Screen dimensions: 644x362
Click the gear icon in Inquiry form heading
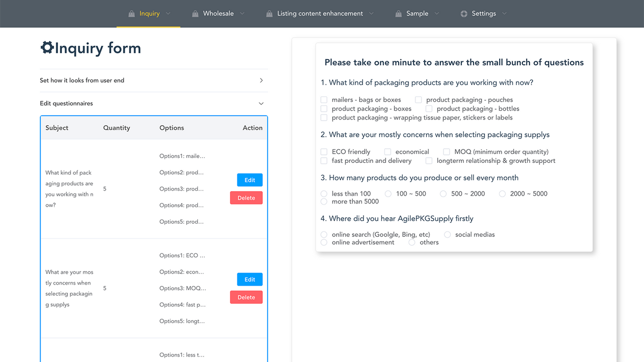47,48
